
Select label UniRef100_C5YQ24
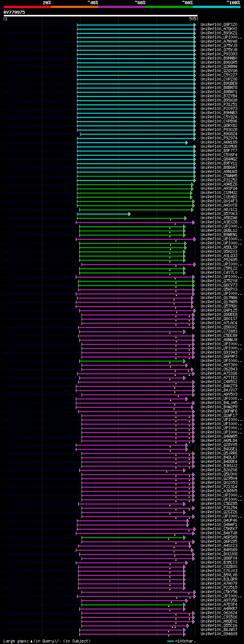pyautogui.click(x=219, y=117)
